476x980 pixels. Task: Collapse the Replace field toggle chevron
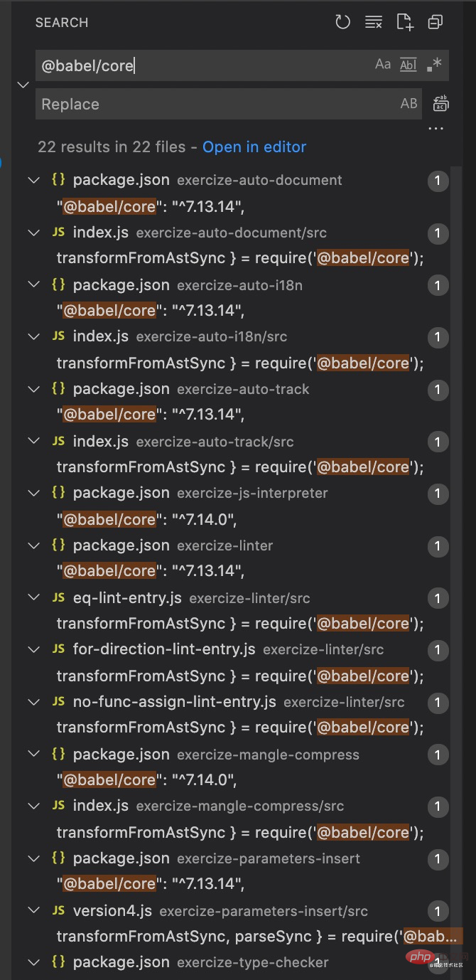(23, 85)
